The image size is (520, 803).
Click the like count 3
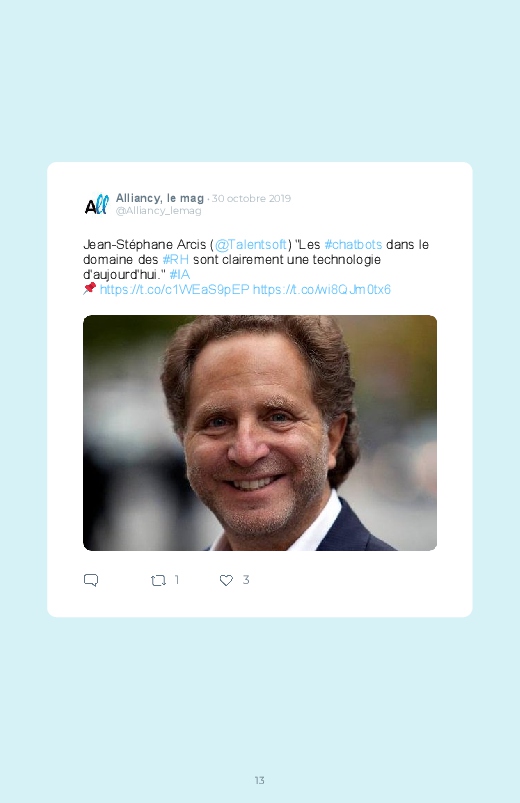[x=246, y=580]
